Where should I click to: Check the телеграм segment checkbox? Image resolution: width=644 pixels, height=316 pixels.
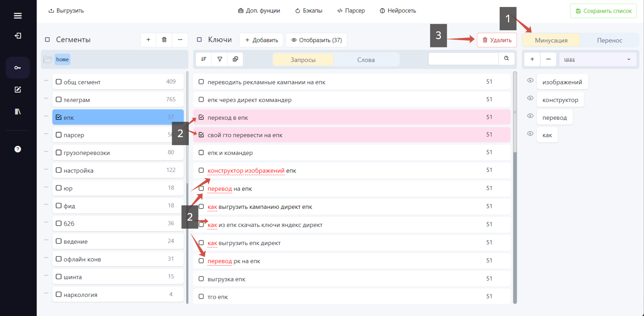coord(59,100)
